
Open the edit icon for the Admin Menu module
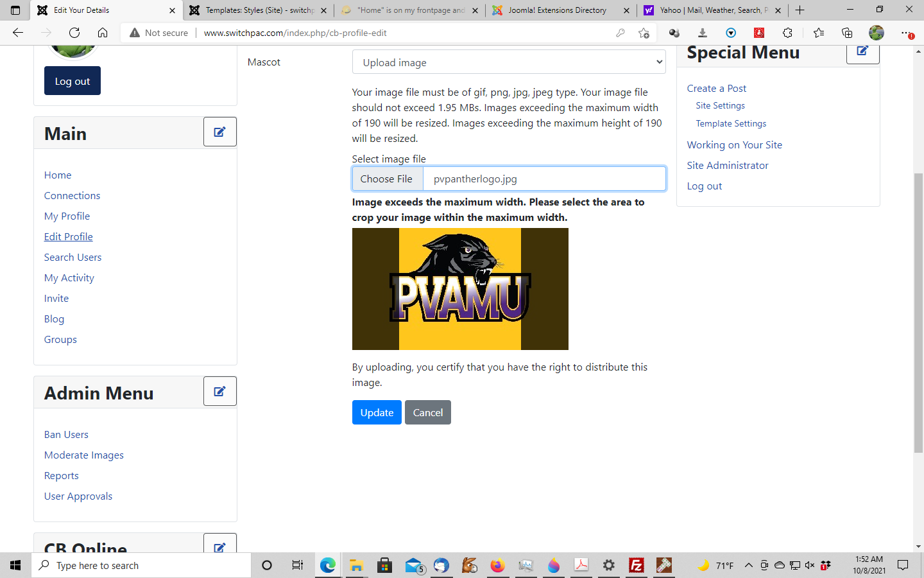(220, 391)
